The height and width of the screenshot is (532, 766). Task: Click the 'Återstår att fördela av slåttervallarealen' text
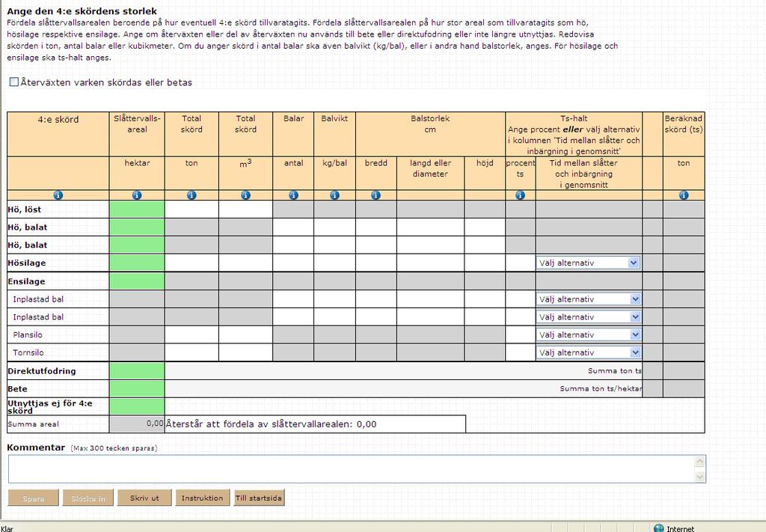pos(271,424)
